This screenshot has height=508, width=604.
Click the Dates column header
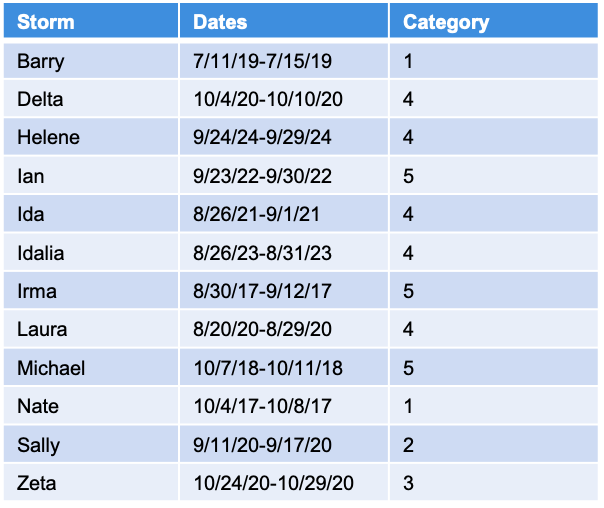(x=220, y=22)
